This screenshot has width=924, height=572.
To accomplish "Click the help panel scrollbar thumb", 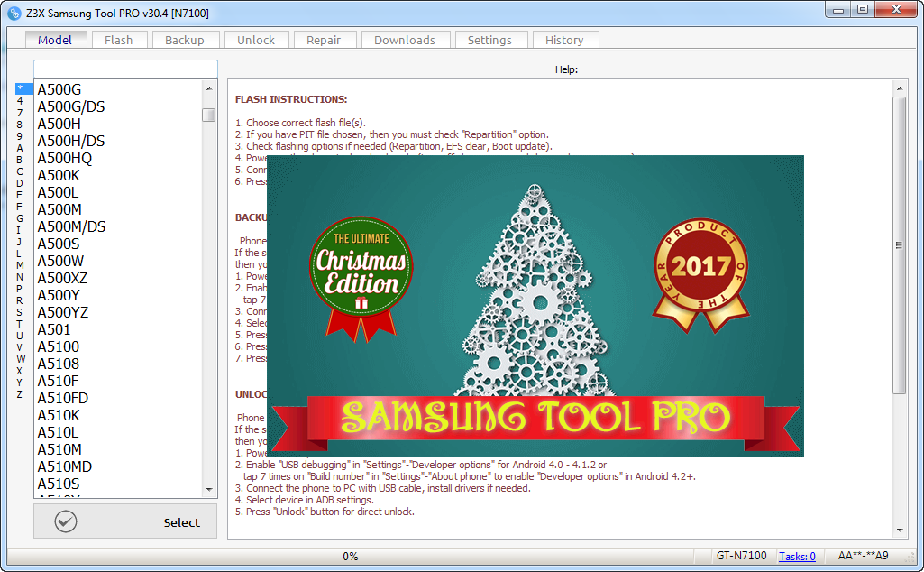I will coord(900,245).
